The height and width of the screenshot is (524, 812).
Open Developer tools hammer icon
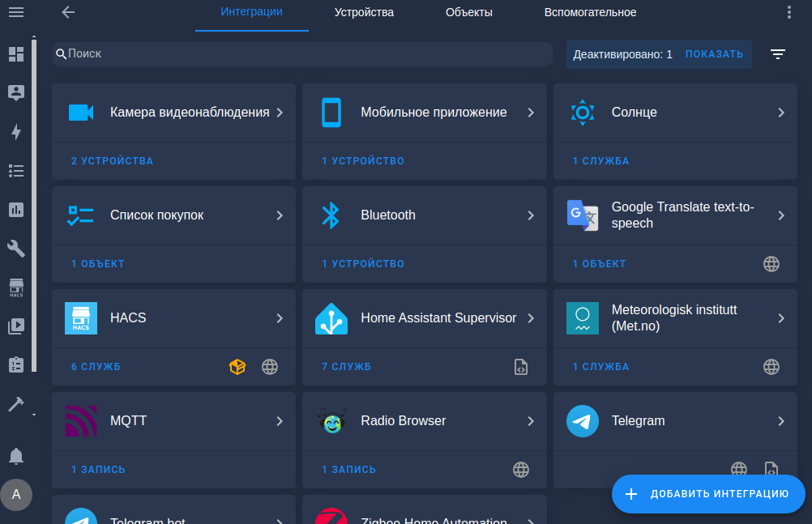coord(16,404)
